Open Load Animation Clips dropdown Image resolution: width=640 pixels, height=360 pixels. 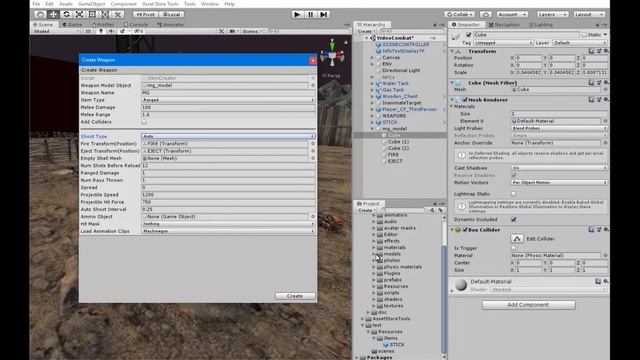click(x=228, y=231)
